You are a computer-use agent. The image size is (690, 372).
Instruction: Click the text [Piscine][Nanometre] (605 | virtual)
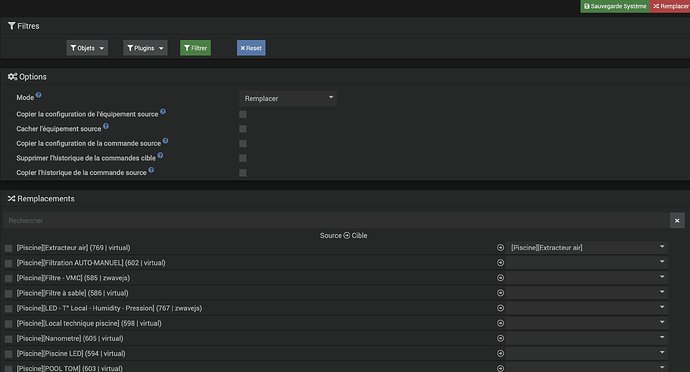(70, 339)
